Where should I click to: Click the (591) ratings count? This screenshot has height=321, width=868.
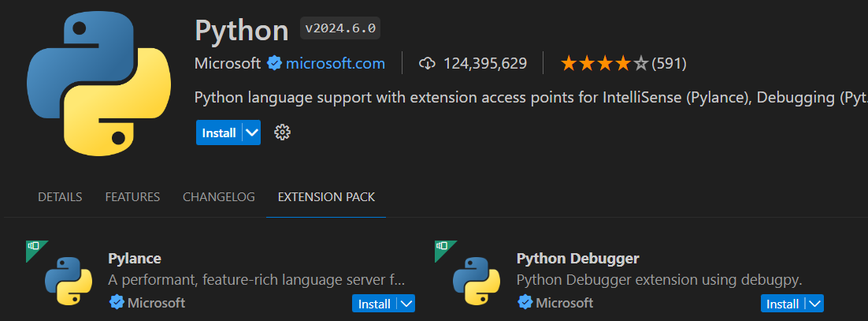(x=670, y=64)
